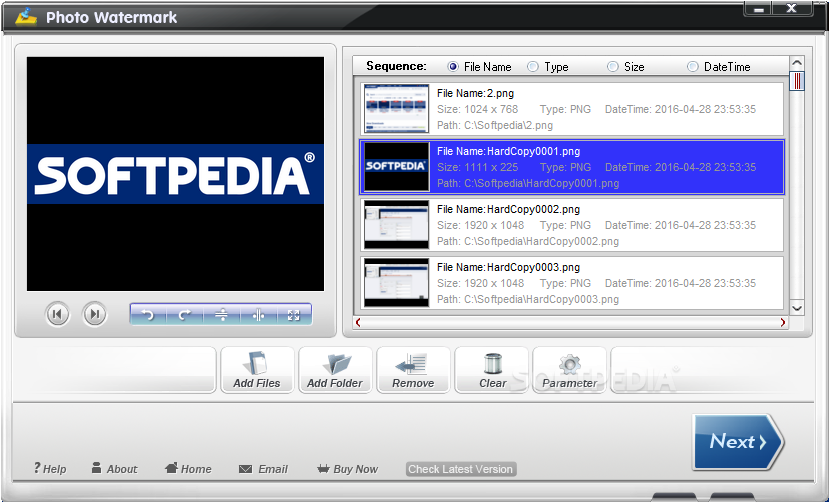
Task: Go to the next image in preview
Action: (x=95, y=314)
